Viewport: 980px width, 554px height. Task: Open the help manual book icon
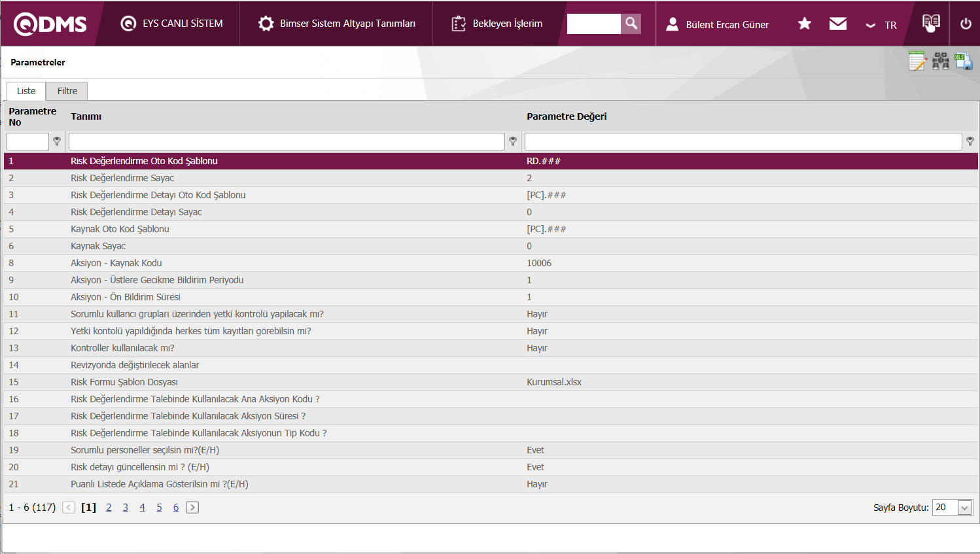(x=930, y=24)
